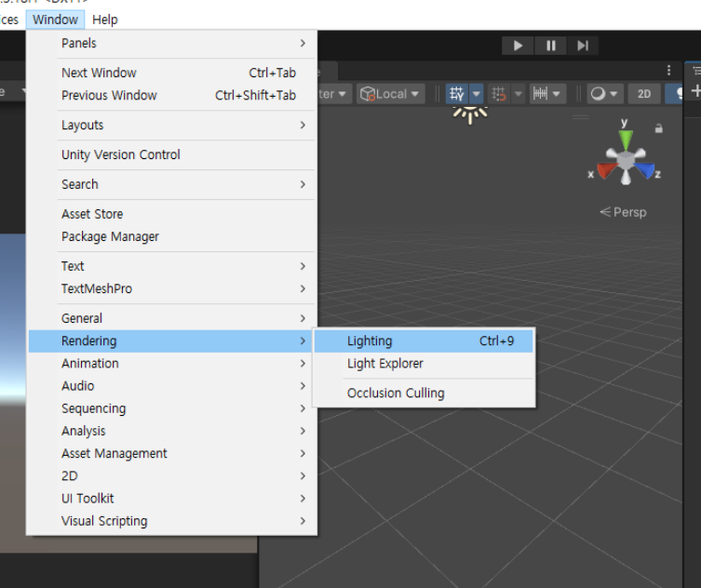Open snap increment ruler dropdown
The width and height of the screenshot is (701, 588).
547,94
